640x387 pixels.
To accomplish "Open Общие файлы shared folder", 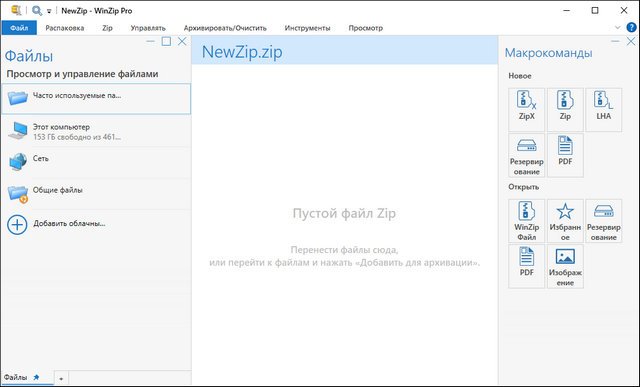I will click(x=96, y=194).
